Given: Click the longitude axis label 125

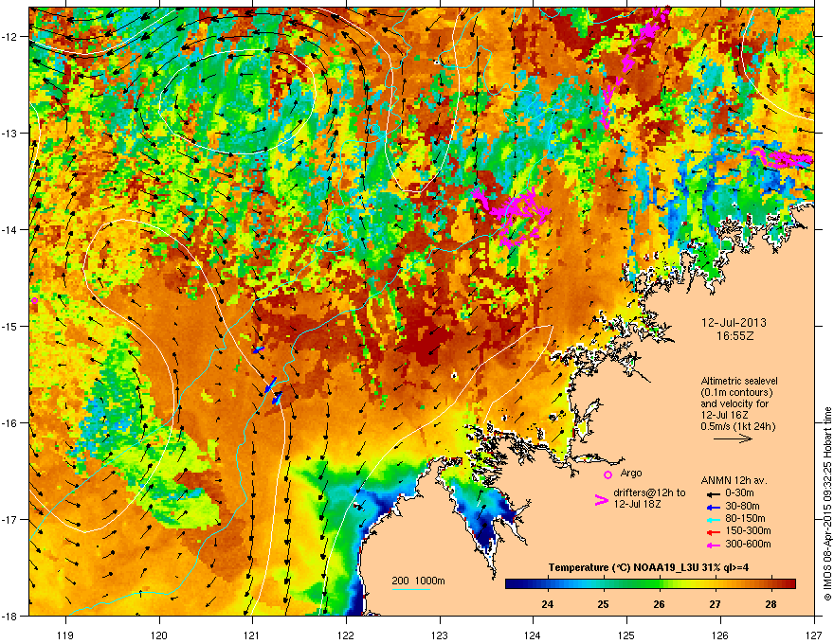Looking at the screenshot, I should tap(626, 635).
